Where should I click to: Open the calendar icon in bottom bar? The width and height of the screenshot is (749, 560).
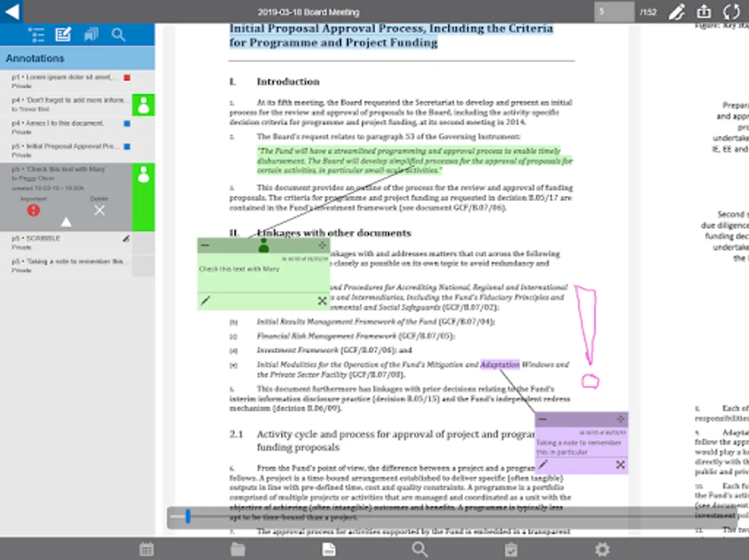pos(146,549)
